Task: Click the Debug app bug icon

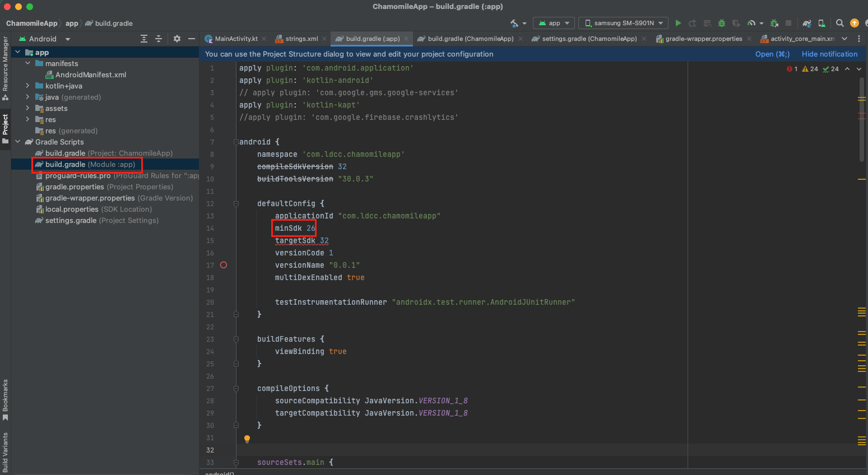Action: click(x=722, y=23)
